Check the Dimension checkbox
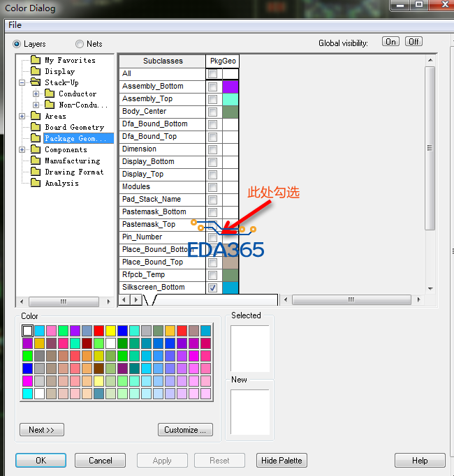 click(x=213, y=149)
